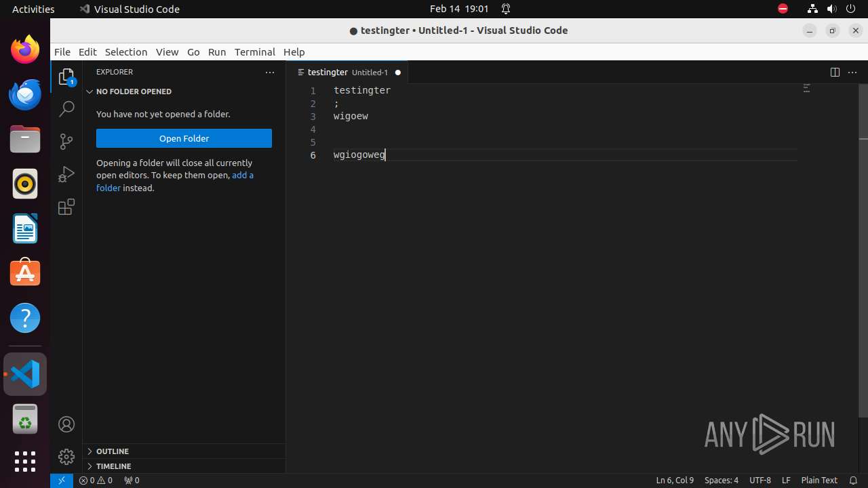Click line number 2 in gutter

click(313, 103)
